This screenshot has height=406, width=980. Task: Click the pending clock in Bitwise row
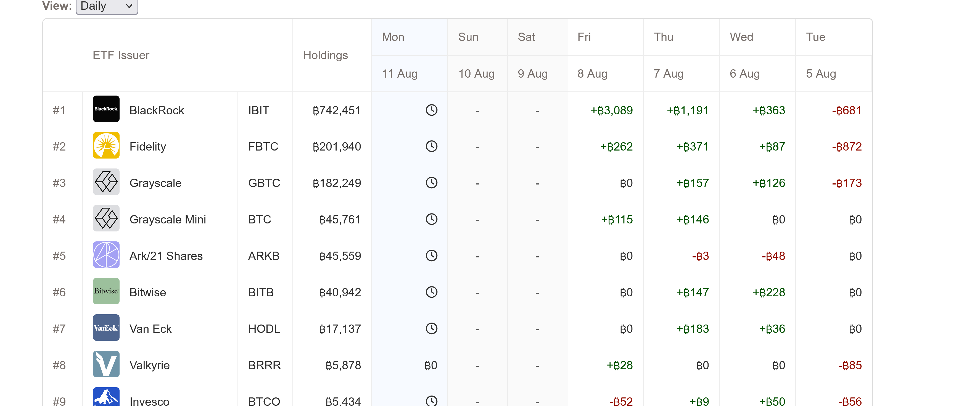coord(431,292)
